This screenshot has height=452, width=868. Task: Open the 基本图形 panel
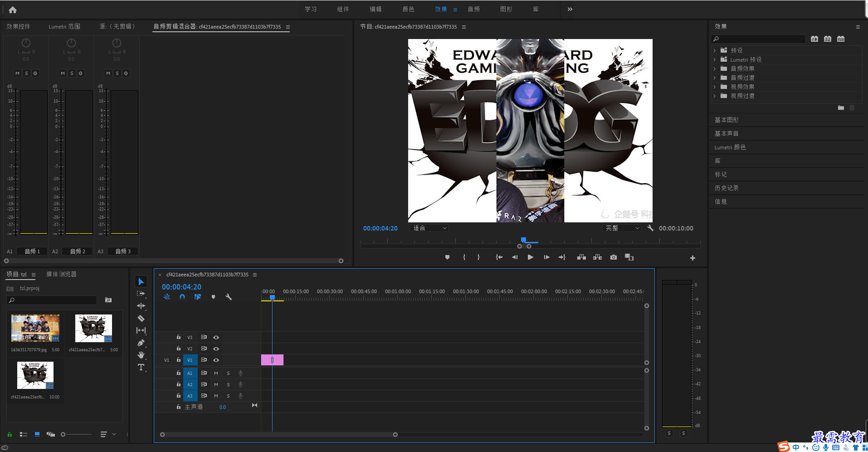tap(727, 120)
